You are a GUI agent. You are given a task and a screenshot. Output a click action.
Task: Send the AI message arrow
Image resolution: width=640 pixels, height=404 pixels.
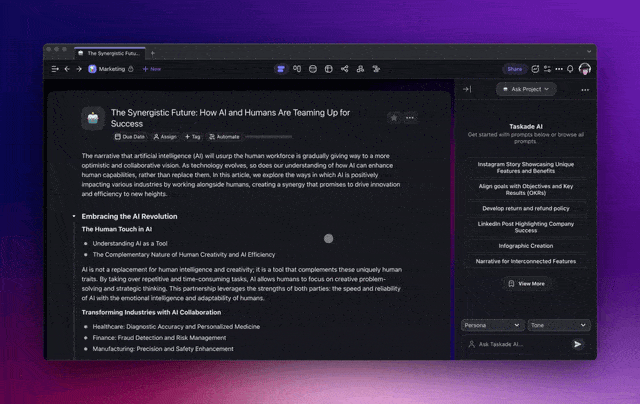click(578, 344)
